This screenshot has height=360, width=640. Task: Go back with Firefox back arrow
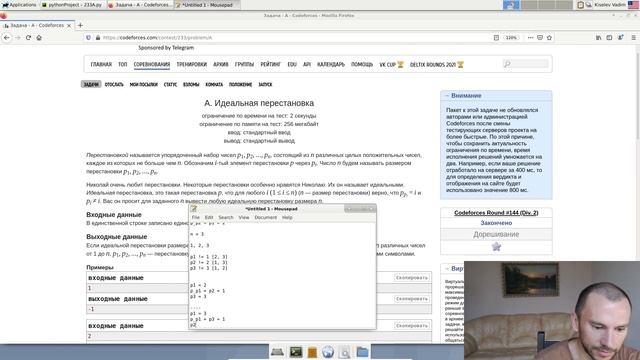(x=7, y=38)
